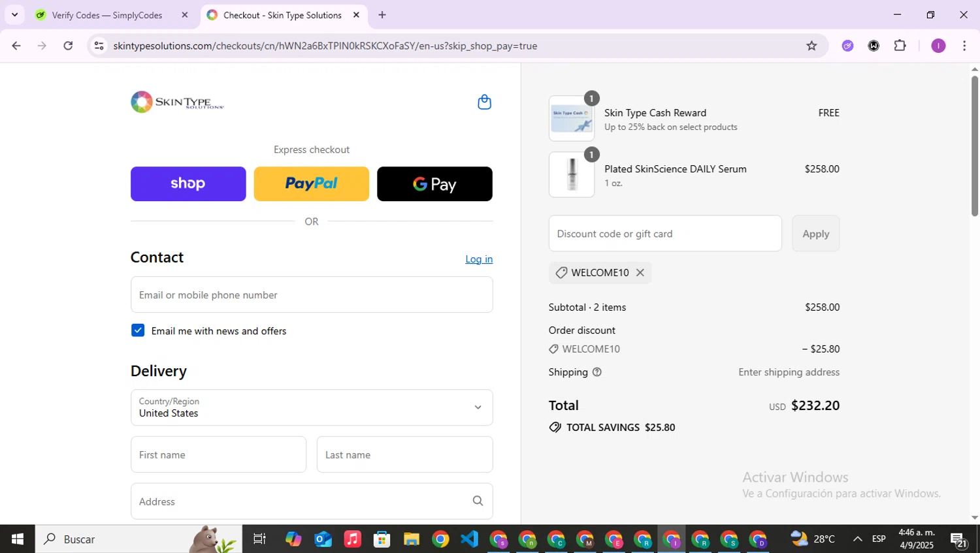This screenshot has height=553, width=980.
Task: Click the First name field
Action: point(218,454)
